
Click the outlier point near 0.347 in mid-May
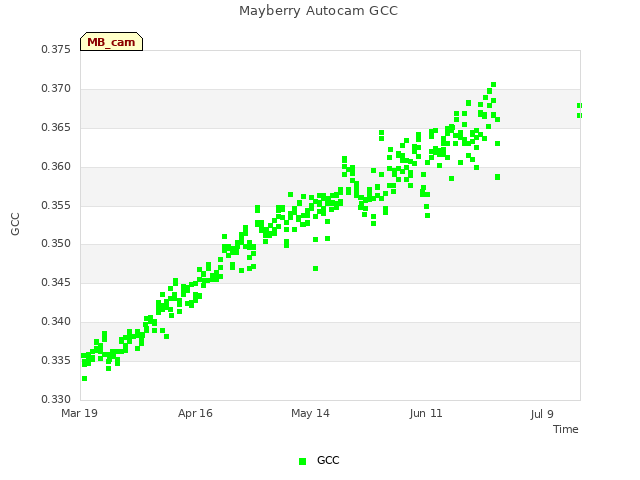coord(316,269)
